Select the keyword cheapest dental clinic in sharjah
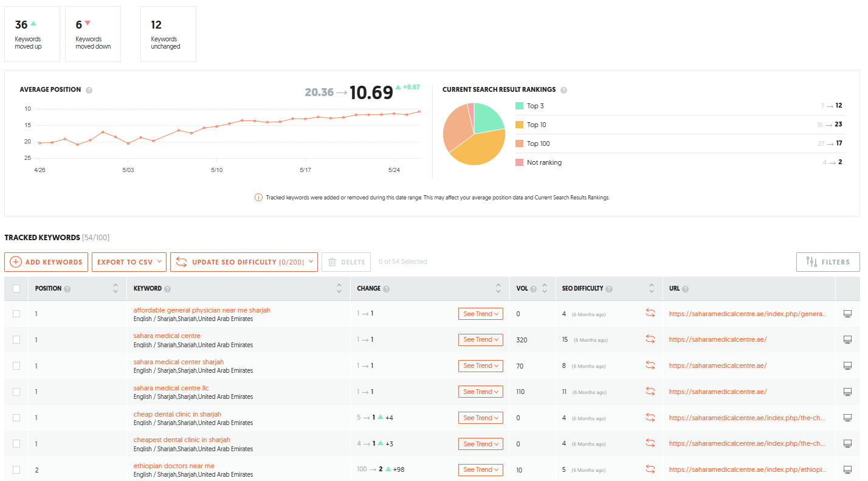This screenshot has height=481, width=868. (x=16, y=443)
